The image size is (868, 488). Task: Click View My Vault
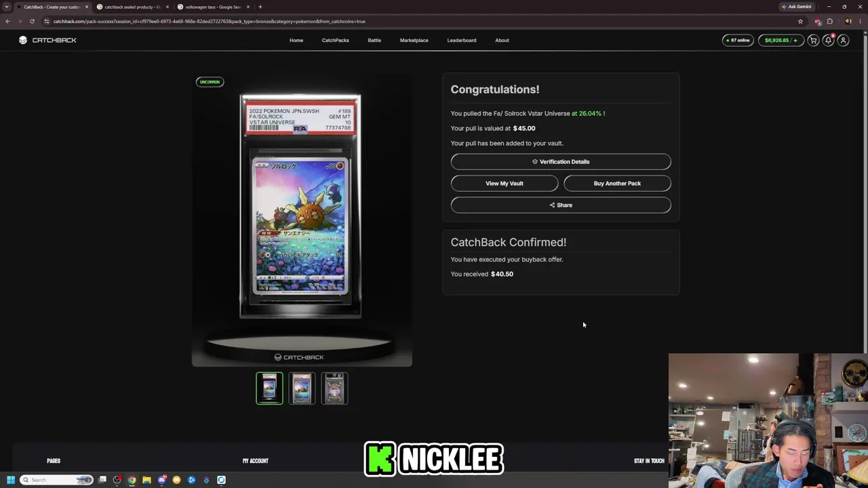505,183
